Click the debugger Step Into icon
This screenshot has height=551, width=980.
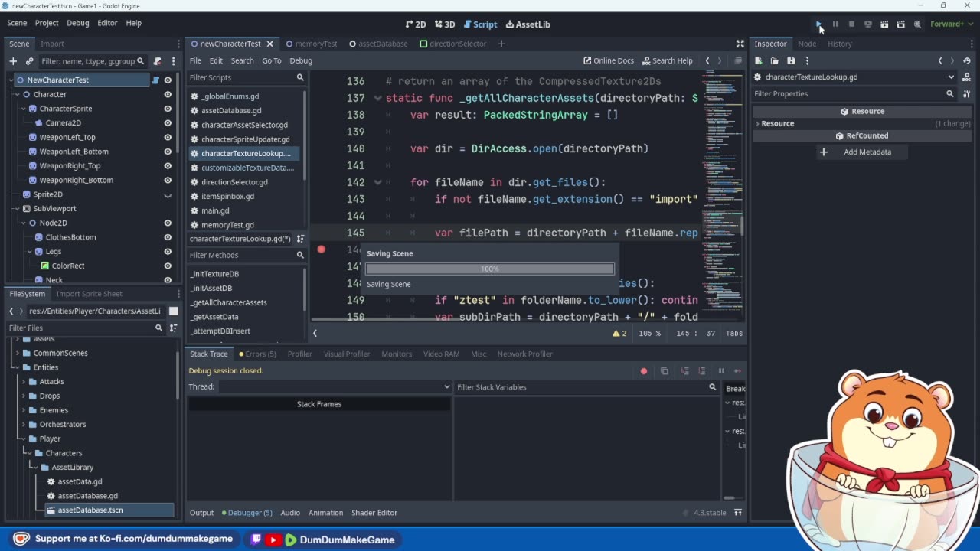685,371
